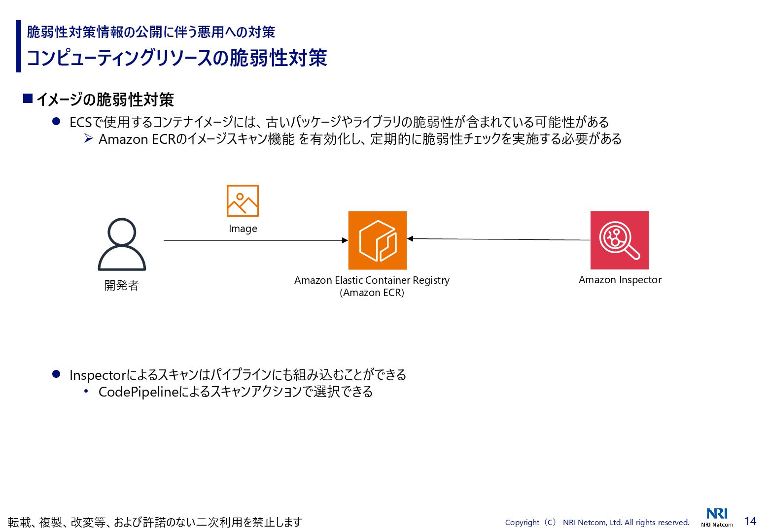Click the copyright text 'NRI Netcom, Ltd. All rights reserved.'
The image size is (769, 532).
(x=626, y=523)
